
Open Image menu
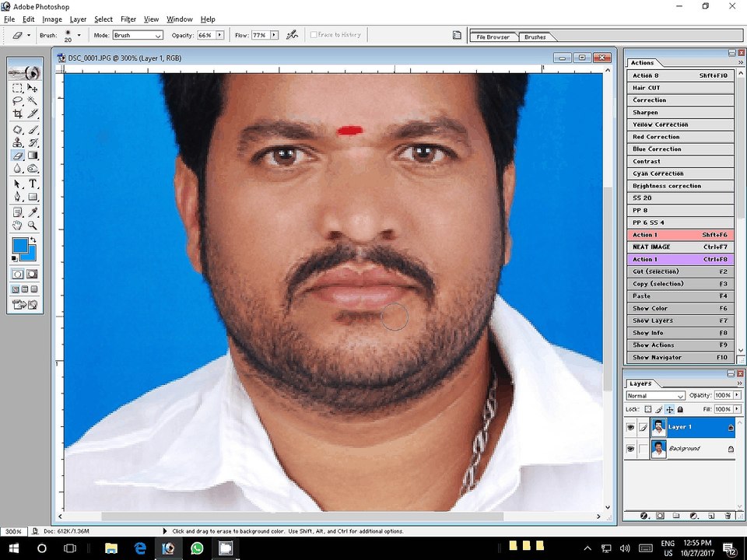pos(52,19)
